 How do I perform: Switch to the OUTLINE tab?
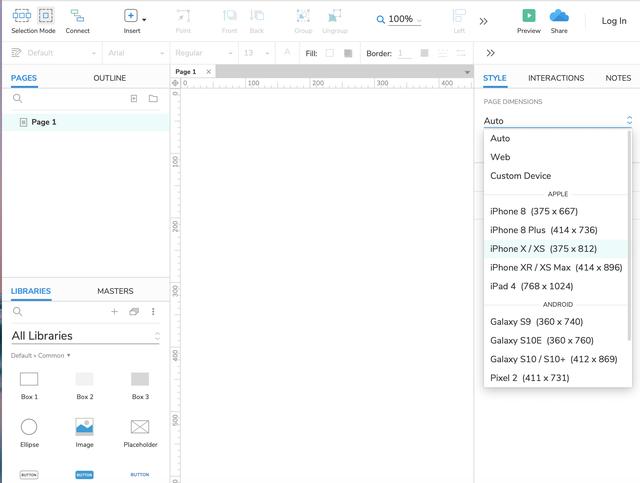pos(109,78)
